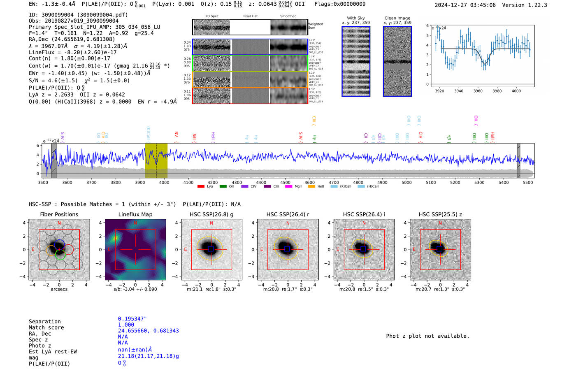Select the orange fiber circle in Fiber Positions

tap(51, 250)
